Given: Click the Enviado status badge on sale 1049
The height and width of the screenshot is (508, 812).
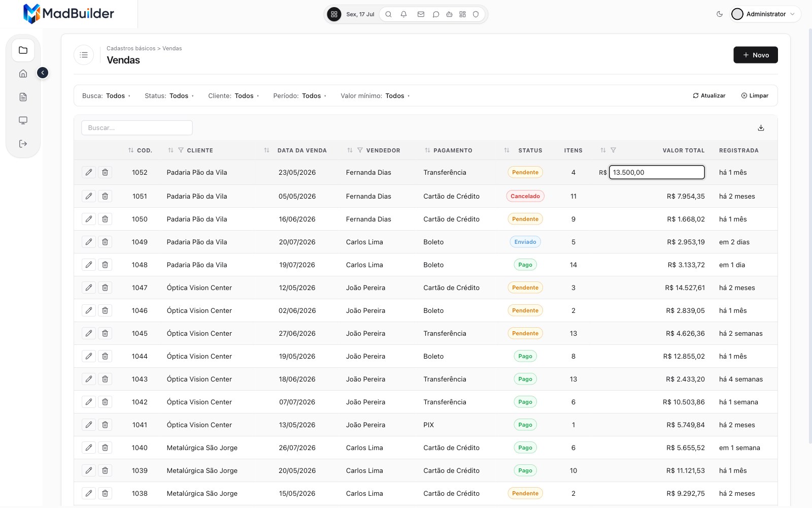Looking at the screenshot, I should tap(525, 242).
